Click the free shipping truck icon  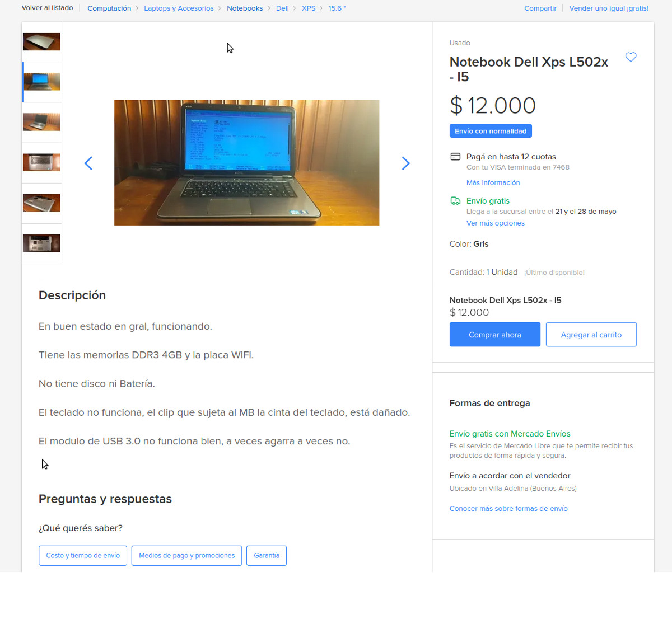tap(455, 201)
